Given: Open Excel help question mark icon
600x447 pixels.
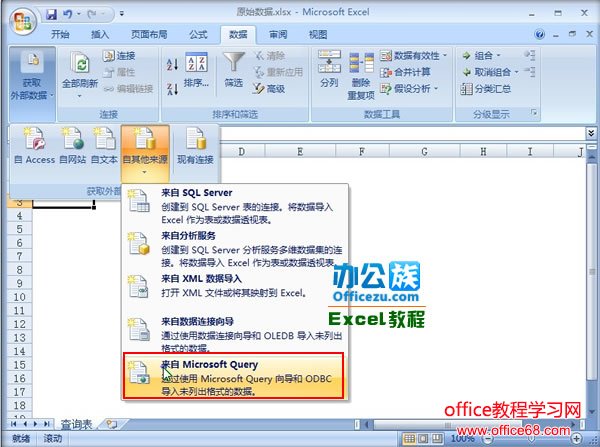Looking at the screenshot, I should pos(540,34).
